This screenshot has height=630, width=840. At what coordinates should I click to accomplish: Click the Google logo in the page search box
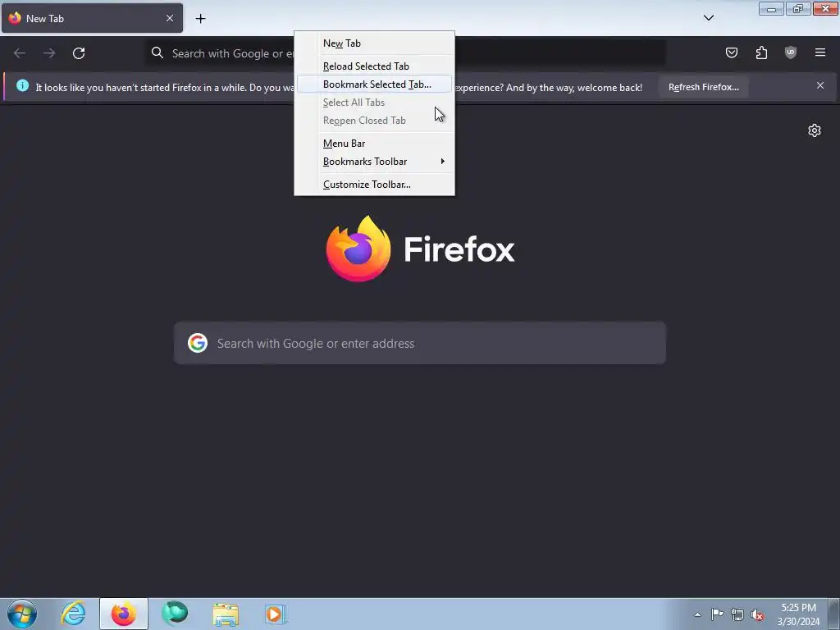coord(198,343)
